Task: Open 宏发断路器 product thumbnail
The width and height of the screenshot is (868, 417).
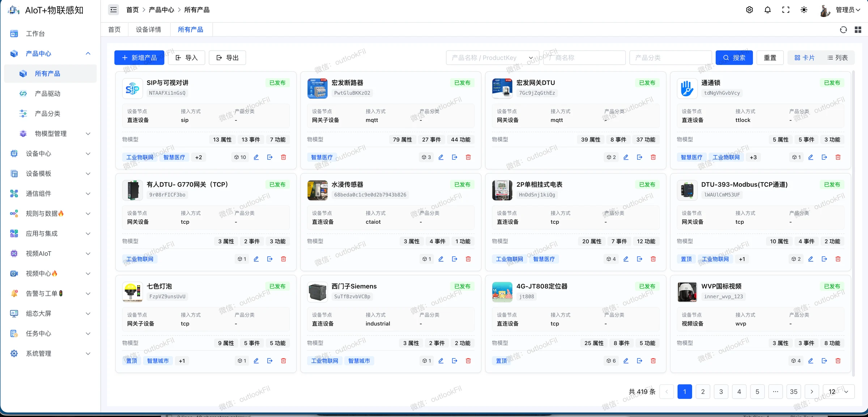Action: [317, 88]
